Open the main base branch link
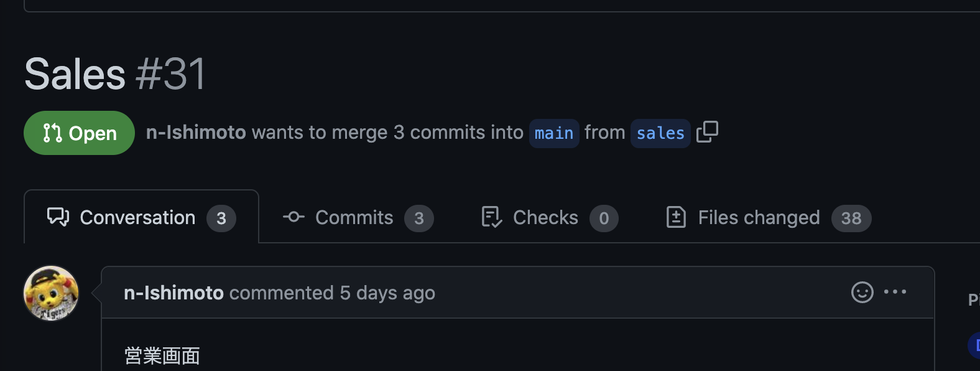This screenshot has height=371, width=980. [x=554, y=133]
